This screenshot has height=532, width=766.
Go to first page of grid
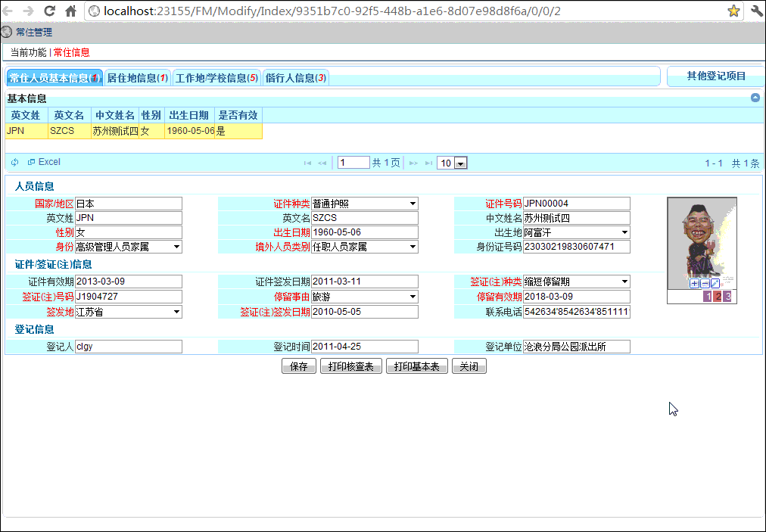coord(307,163)
